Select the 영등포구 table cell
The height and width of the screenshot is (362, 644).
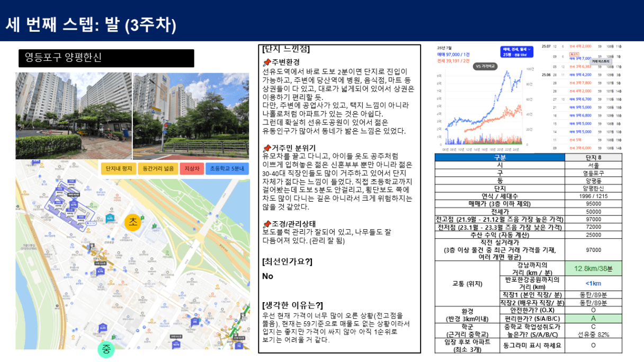594,173
